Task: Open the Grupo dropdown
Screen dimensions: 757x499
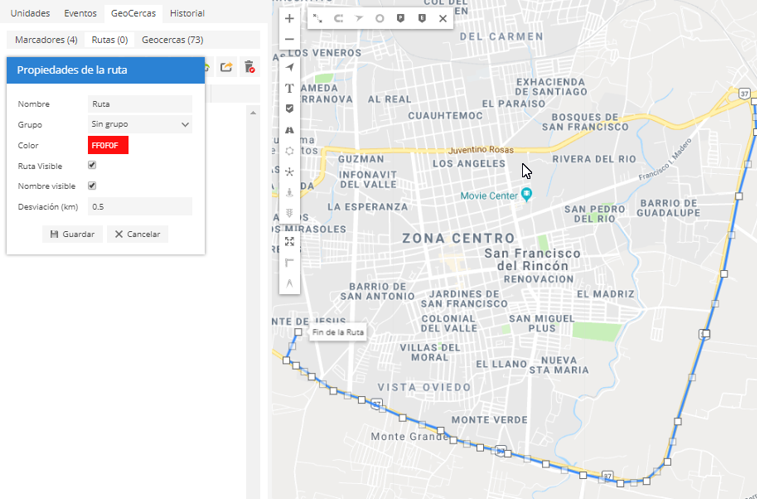Action: tap(140, 124)
